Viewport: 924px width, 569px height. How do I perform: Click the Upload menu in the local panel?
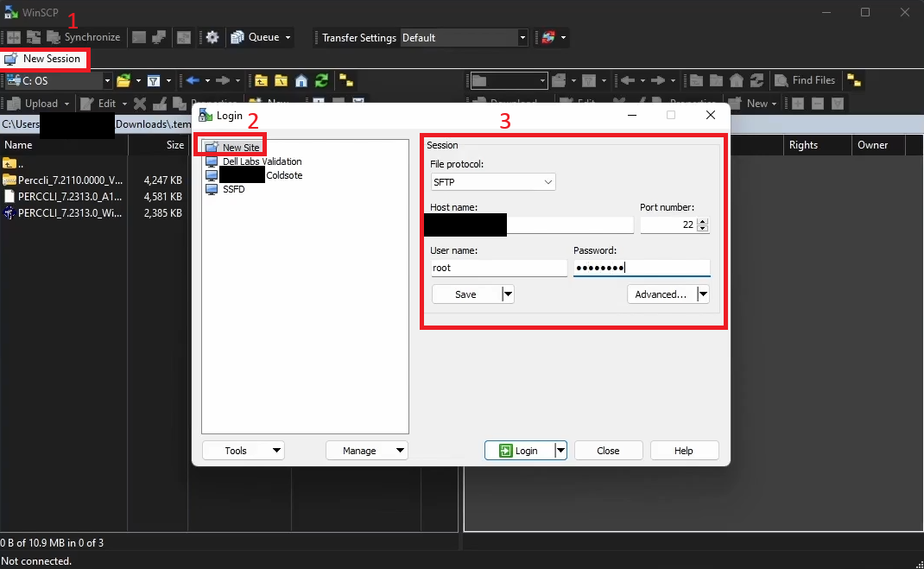pos(38,103)
